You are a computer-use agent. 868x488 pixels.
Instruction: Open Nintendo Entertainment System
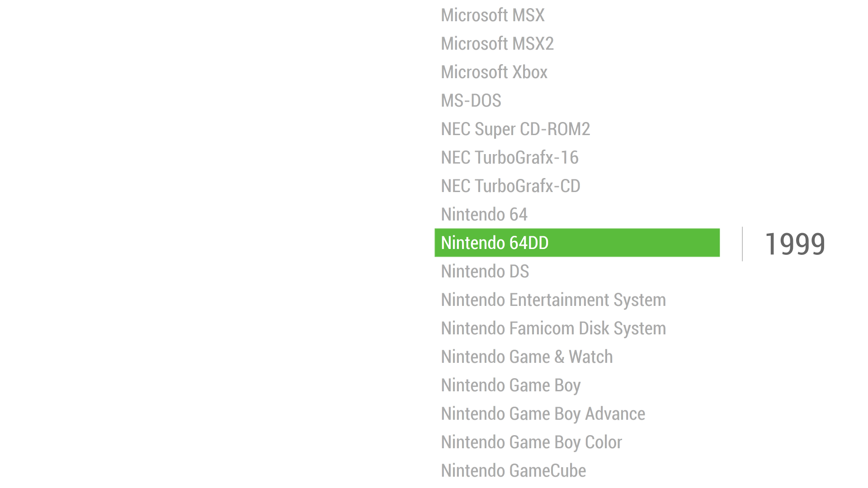[x=553, y=300]
